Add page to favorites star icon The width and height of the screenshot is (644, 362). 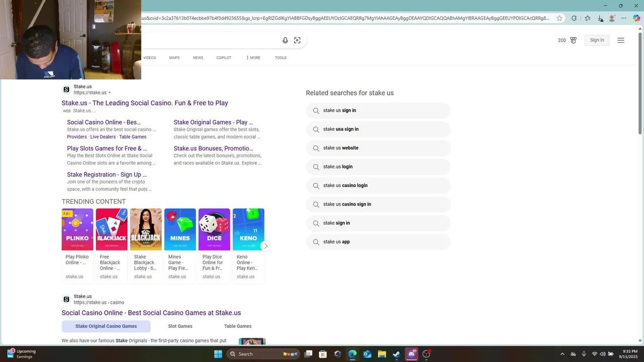559,18
